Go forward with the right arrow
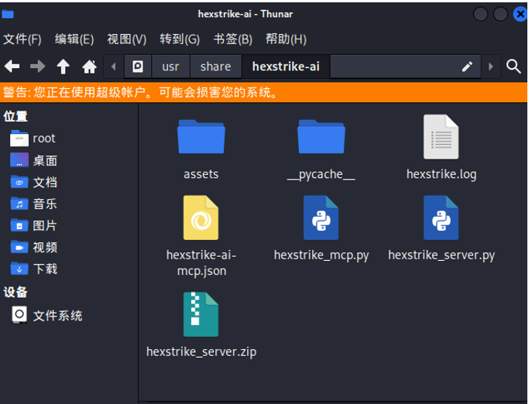Image resolution: width=532 pixels, height=404 pixels. tap(38, 66)
